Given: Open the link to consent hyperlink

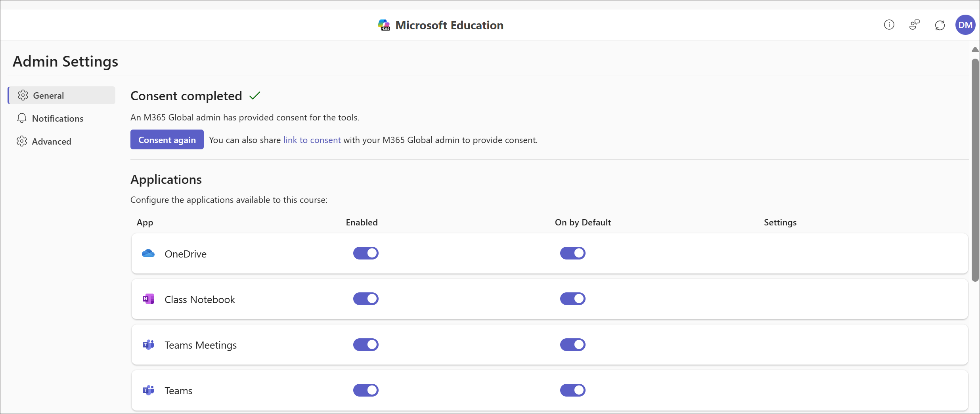Looking at the screenshot, I should (x=312, y=140).
